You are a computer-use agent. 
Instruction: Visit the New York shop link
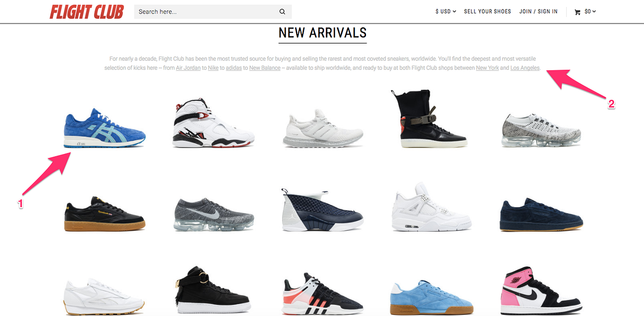pyautogui.click(x=487, y=68)
